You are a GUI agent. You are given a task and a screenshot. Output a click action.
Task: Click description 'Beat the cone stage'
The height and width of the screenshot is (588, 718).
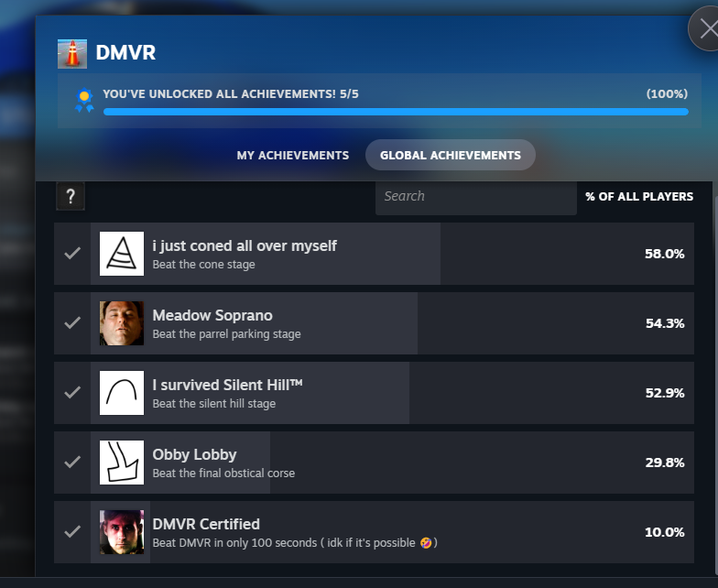[203, 265]
